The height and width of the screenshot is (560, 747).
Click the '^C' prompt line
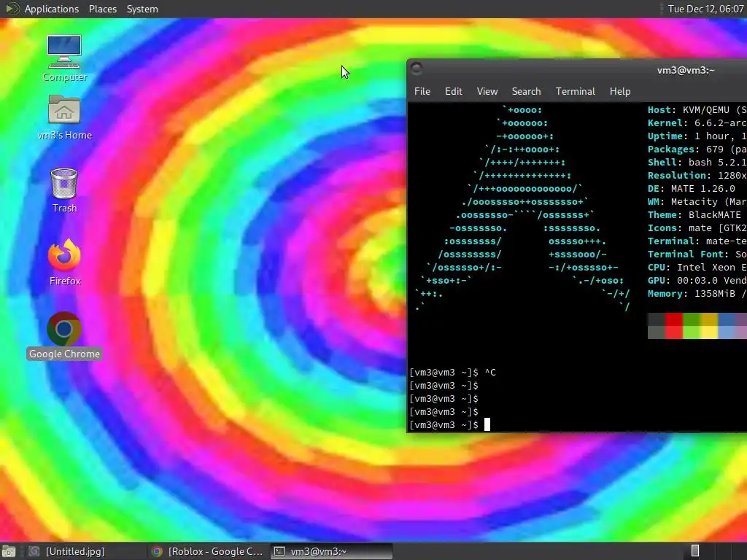point(452,373)
